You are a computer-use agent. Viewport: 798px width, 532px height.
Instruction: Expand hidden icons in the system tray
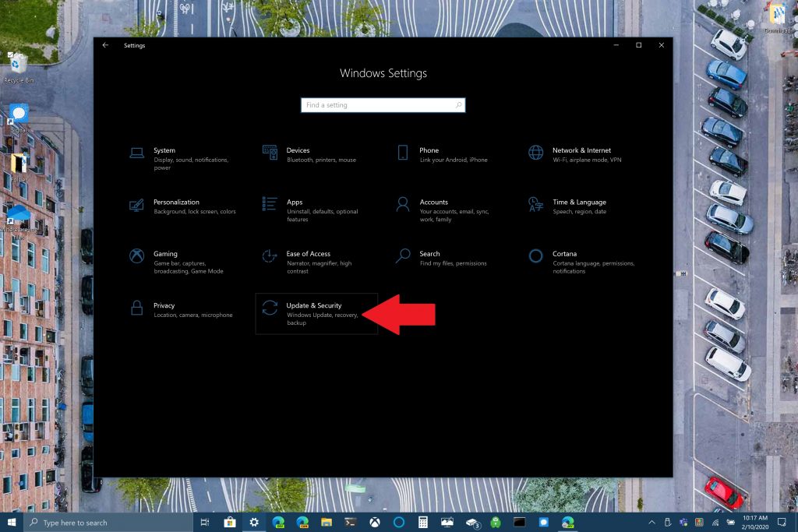652,523
